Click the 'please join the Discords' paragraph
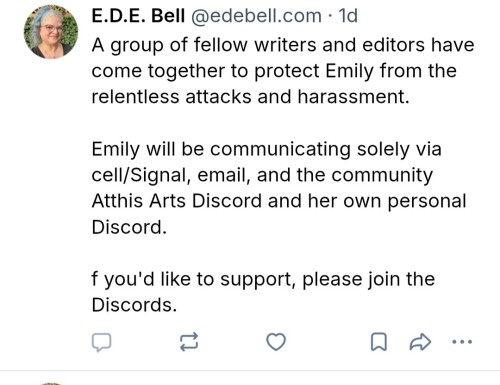The image size is (500, 385). (x=263, y=292)
